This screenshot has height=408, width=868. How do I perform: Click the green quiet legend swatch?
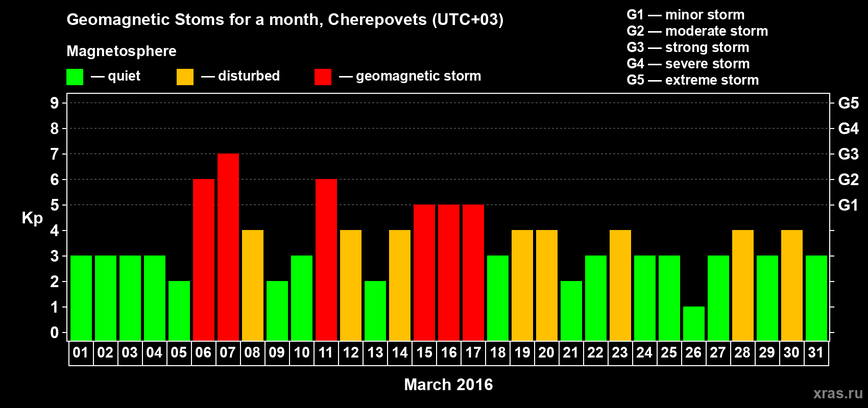point(75,77)
